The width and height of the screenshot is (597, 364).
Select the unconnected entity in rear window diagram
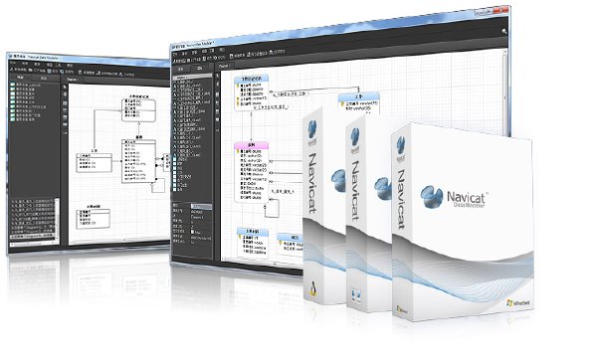coord(93,220)
